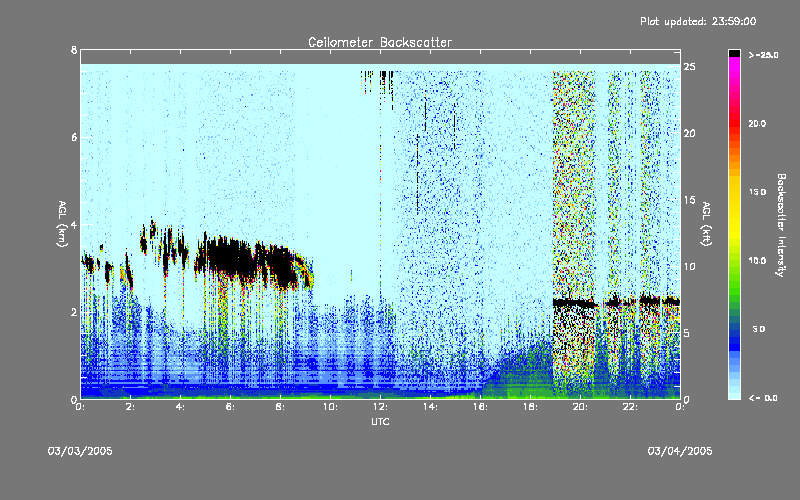Screen dimensions: 800x500
Task: Click the 25 kft tick on right axis
Action: coord(689,67)
